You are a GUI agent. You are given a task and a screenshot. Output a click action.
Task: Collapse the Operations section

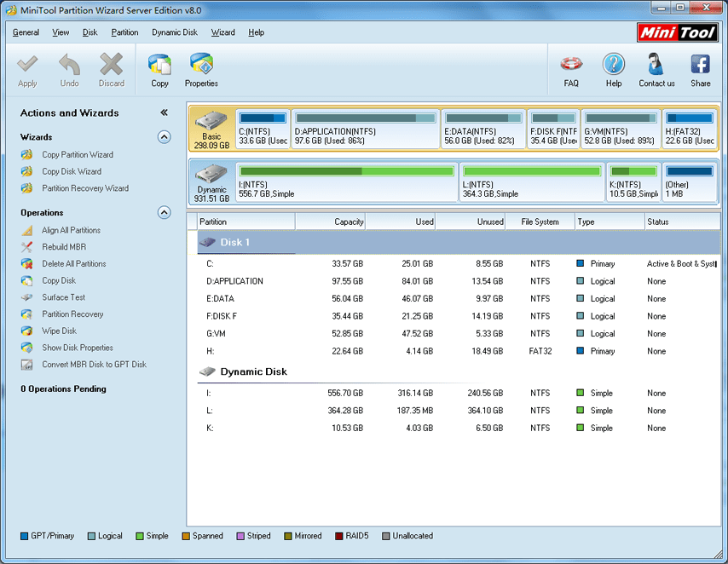click(164, 213)
